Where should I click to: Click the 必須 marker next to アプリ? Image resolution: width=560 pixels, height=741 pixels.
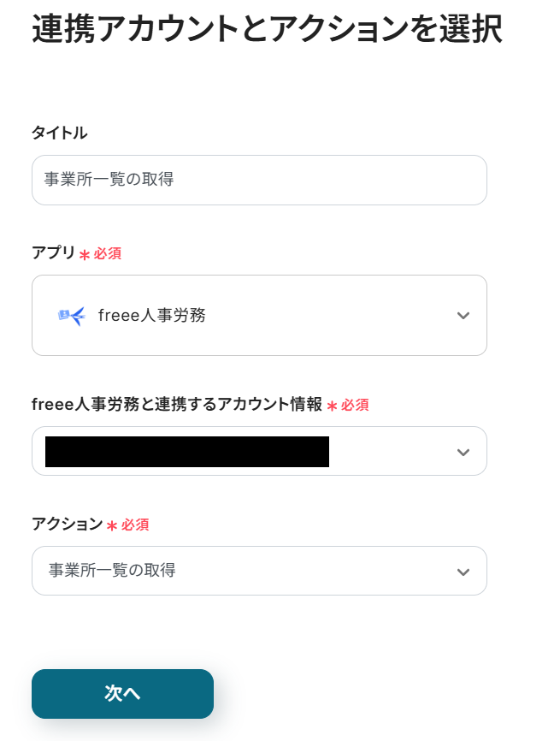108,254
